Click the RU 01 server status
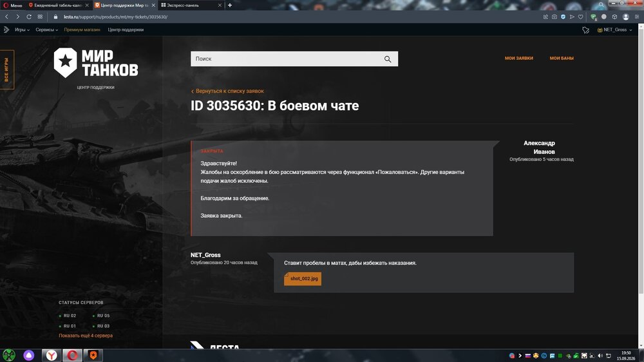This screenshot has width=644, height=362. [x=68, y=326]
